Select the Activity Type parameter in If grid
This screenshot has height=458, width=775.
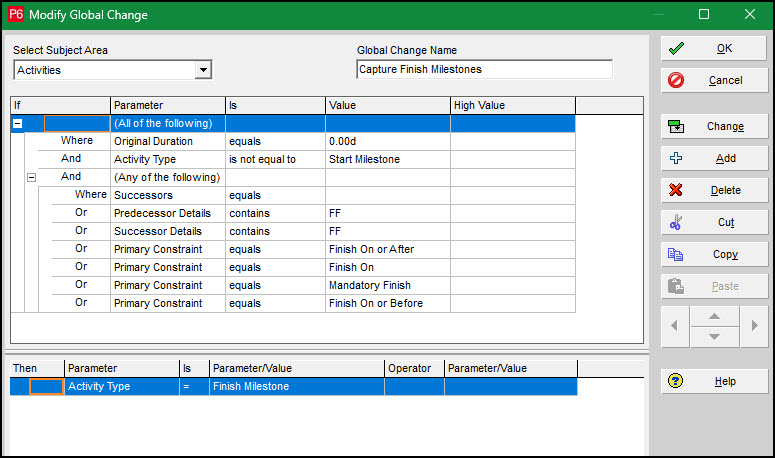pyautogui.click(x=168, y=159)
